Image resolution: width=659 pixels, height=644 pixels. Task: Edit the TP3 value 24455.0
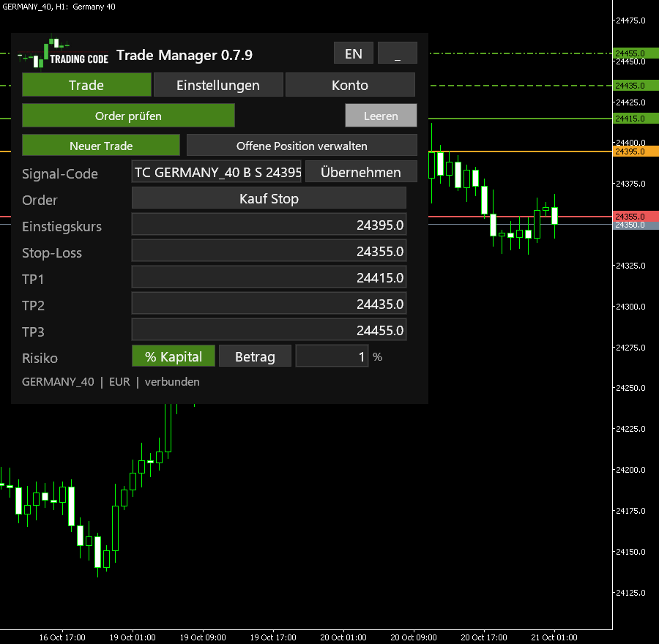click(x=269, y=330)
